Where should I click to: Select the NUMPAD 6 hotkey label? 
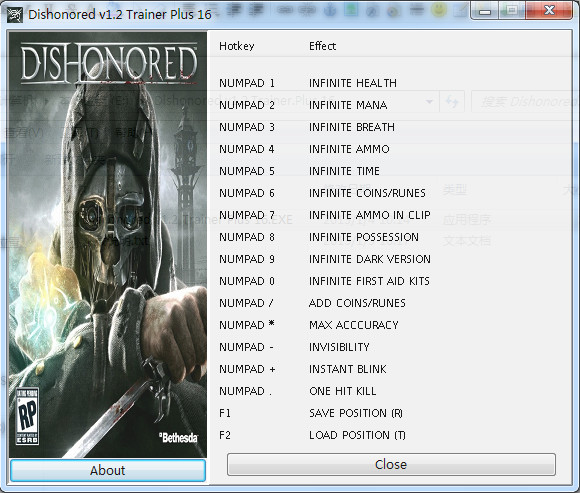click(247, 193)
